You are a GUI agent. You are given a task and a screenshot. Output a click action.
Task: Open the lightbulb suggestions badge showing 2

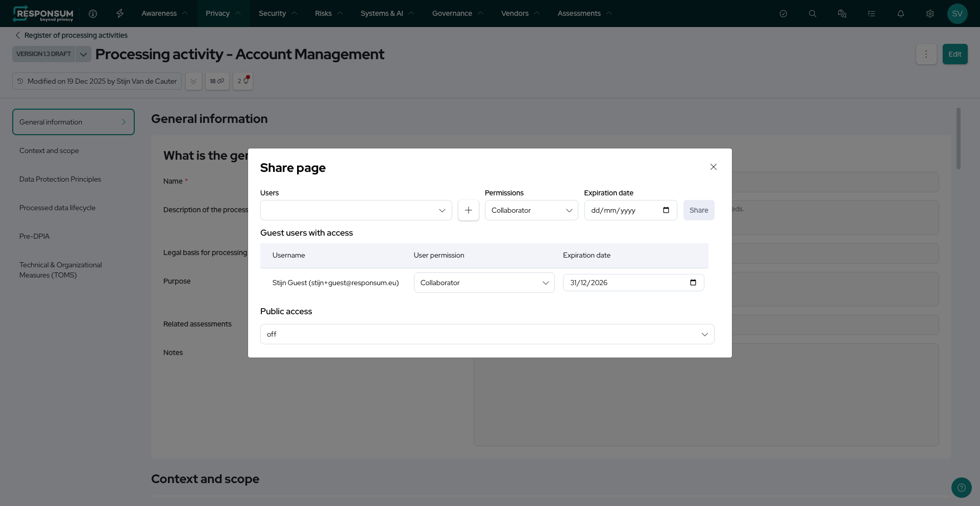pyautogui.click(x=243, y=81)
